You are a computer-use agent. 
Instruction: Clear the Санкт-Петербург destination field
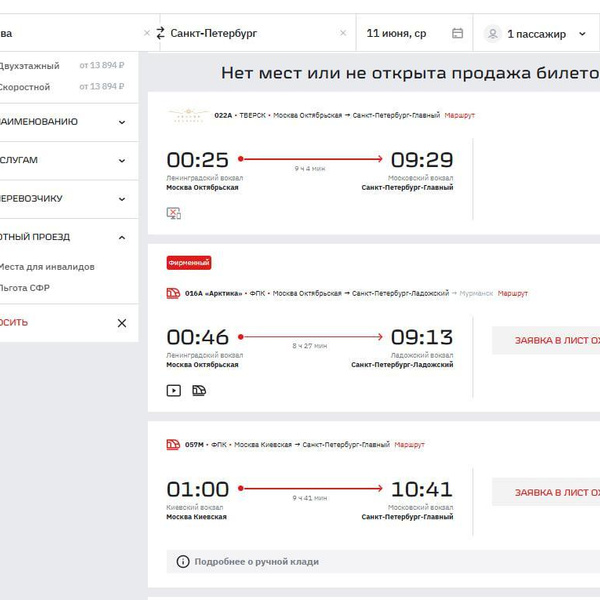[x=343, y=33]
